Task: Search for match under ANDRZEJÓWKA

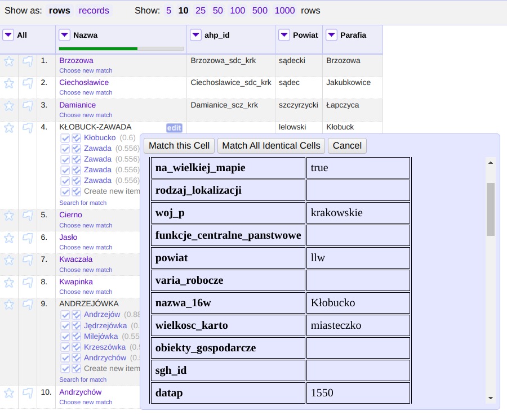Action: 83,379
